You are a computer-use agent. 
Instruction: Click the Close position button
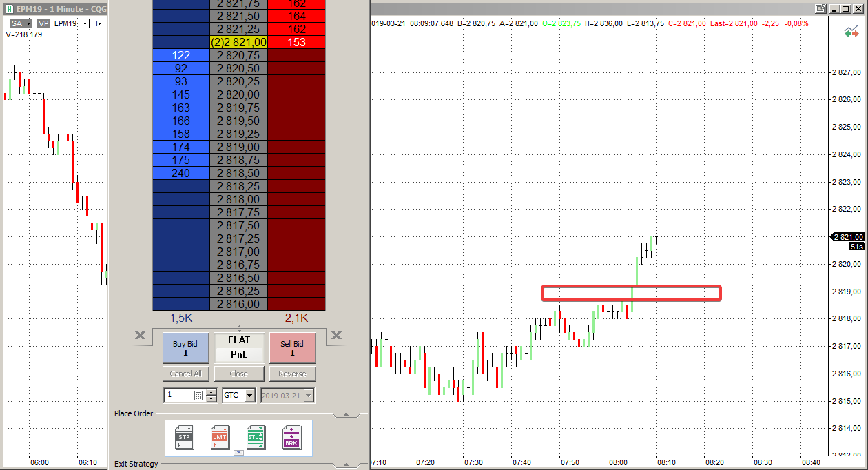point(239,374)
